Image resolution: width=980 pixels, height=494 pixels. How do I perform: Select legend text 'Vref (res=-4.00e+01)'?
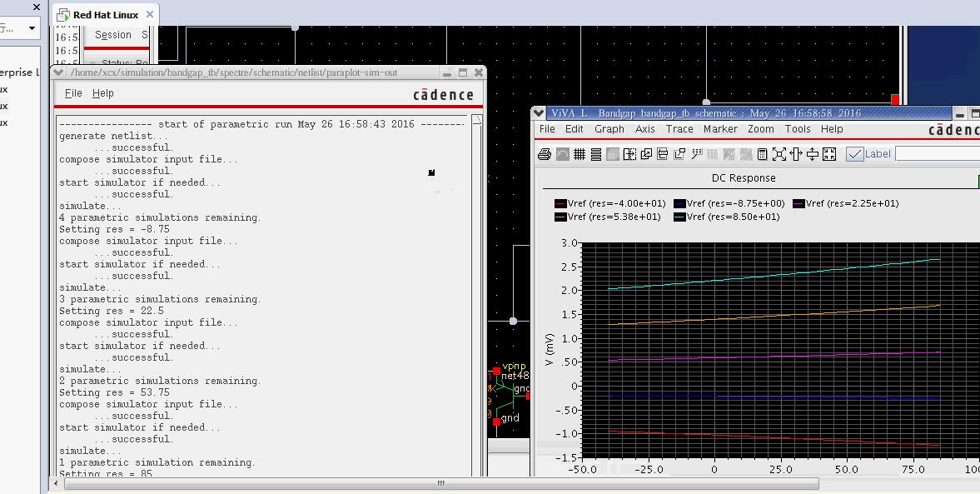617,204
